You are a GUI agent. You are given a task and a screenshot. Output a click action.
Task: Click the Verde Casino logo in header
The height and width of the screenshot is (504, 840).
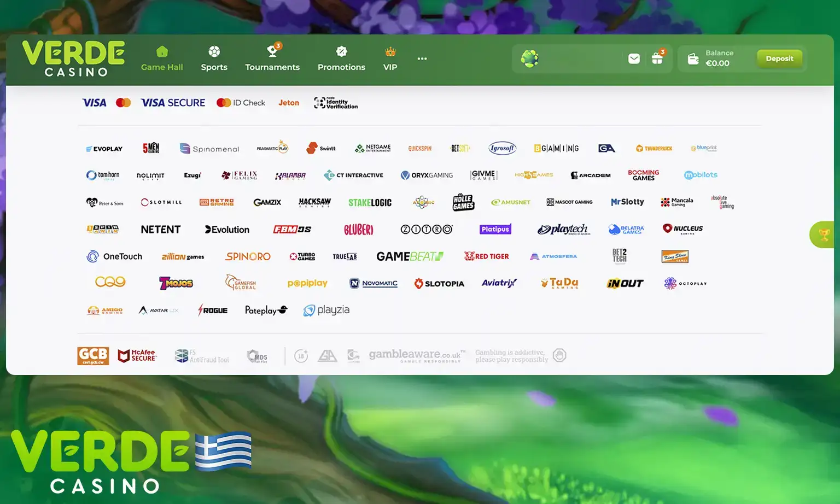point(73,58)
